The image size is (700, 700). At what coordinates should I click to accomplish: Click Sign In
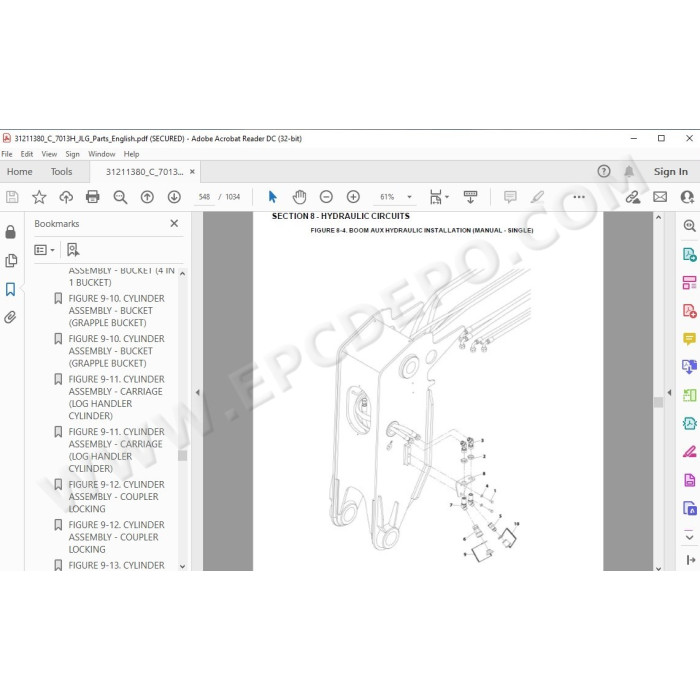(x=671, y=171)
